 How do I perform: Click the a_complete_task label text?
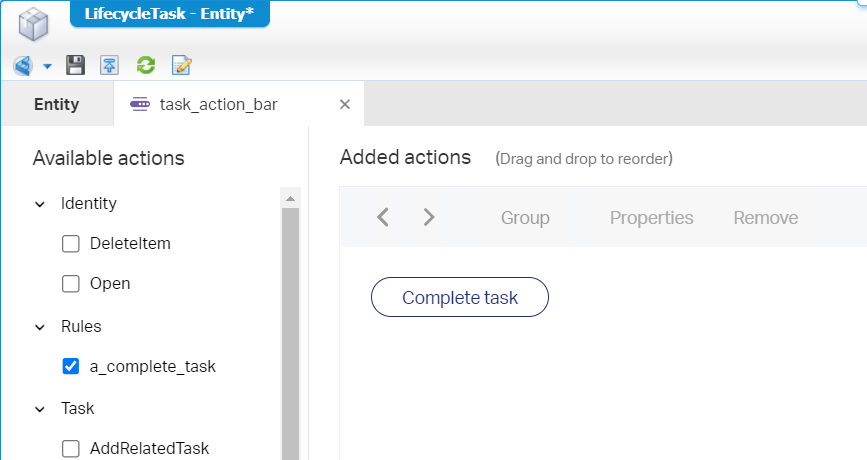[153, 366]
